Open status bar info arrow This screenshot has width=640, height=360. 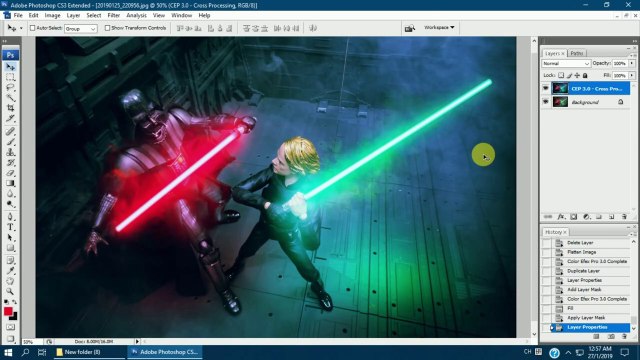pyautogui.click(x=137, y=341)
